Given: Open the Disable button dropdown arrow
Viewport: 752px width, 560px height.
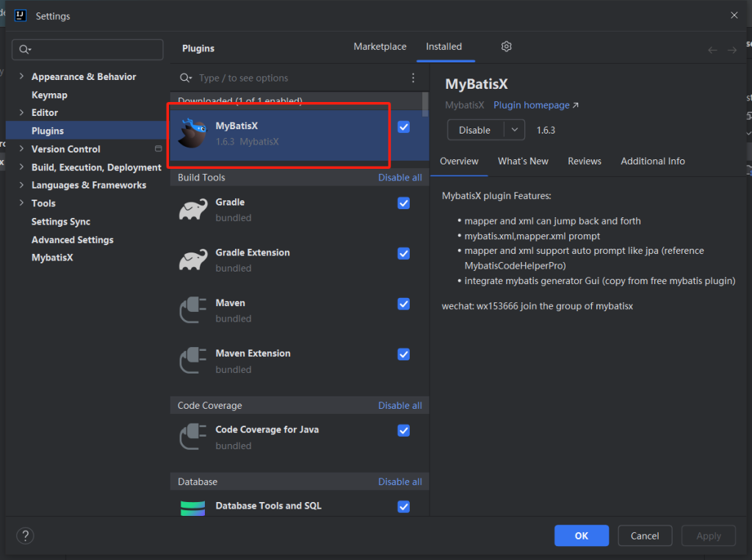Looking at the screenshot, I should [514, 130].
